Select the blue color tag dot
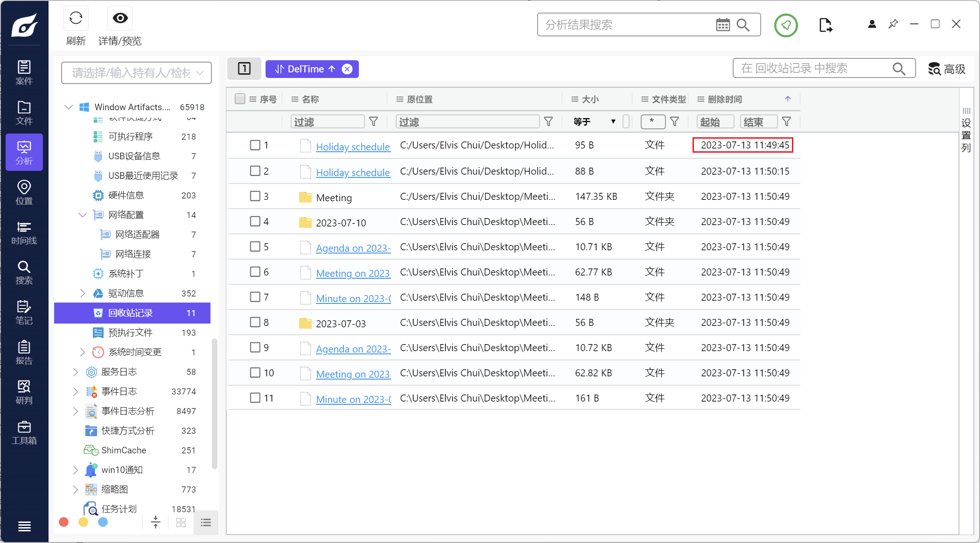The width and height of the screenshot is (980, 543). click(x=103, y=522)
